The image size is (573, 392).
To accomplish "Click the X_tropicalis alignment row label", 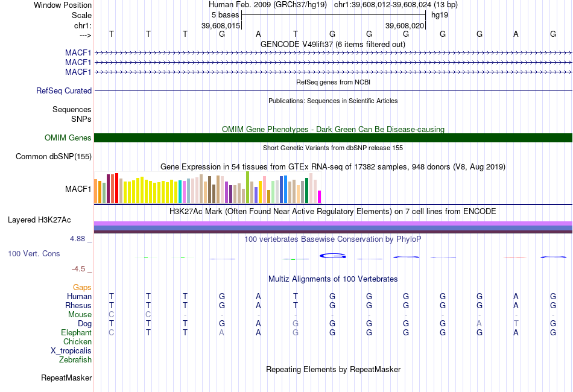I will [71, 351].
